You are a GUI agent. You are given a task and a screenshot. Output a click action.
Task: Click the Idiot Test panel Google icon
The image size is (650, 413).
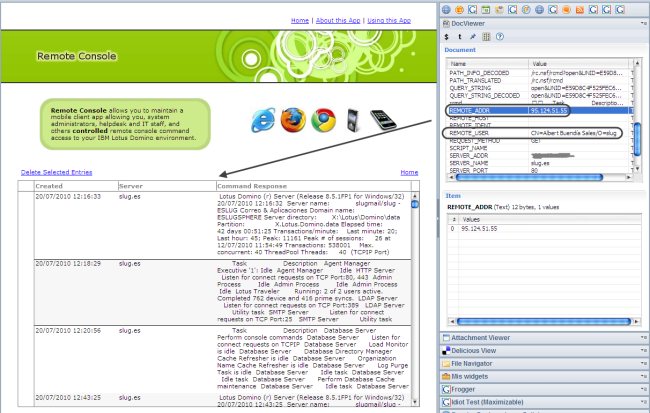(446, 402)
